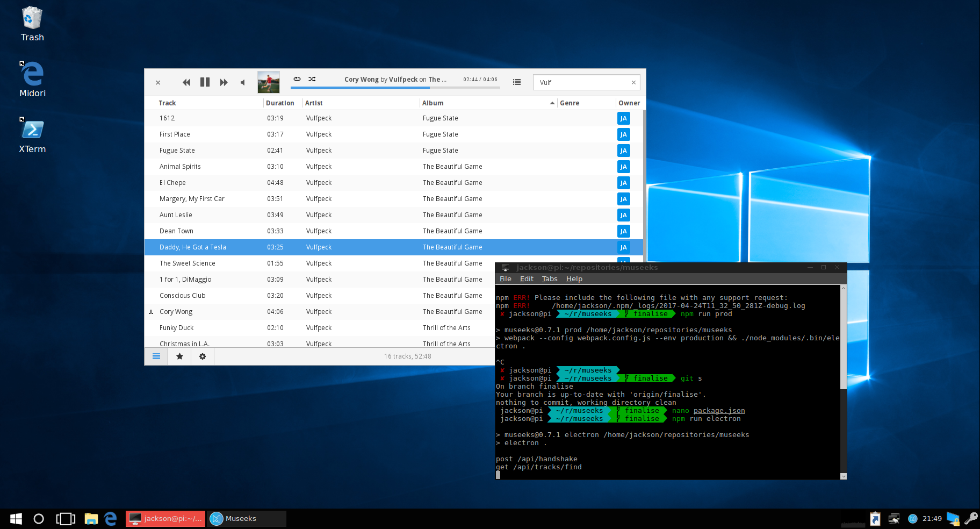This screenshot has width=980, height=529.
Task: Sort by the Album column header
Action: [433, 103]
